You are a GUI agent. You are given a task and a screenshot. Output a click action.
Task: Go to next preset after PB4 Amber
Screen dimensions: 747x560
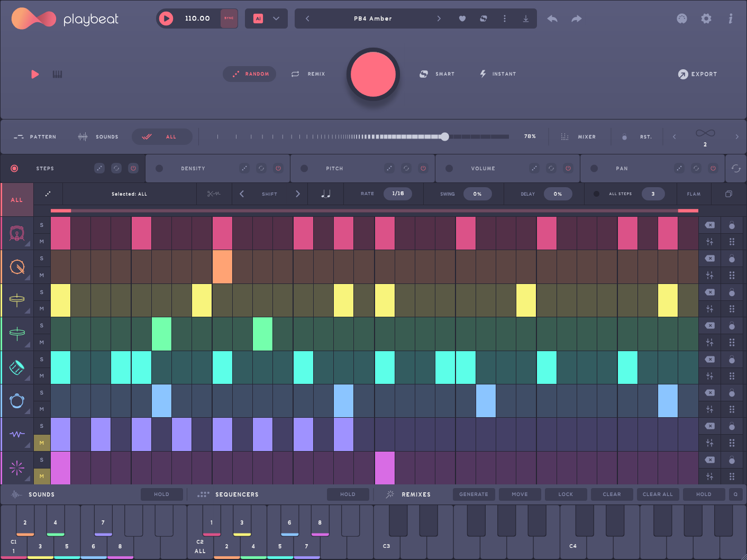[x=439, y=19]
